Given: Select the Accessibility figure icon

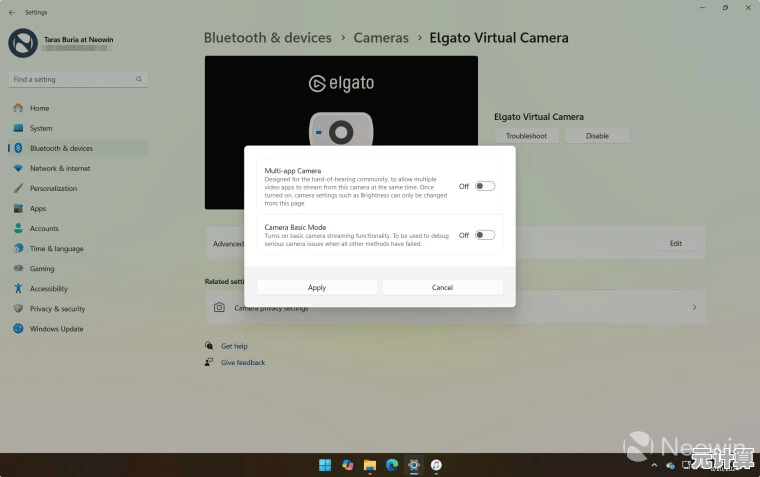Looking at the screenshot, I should coord(18,288).
